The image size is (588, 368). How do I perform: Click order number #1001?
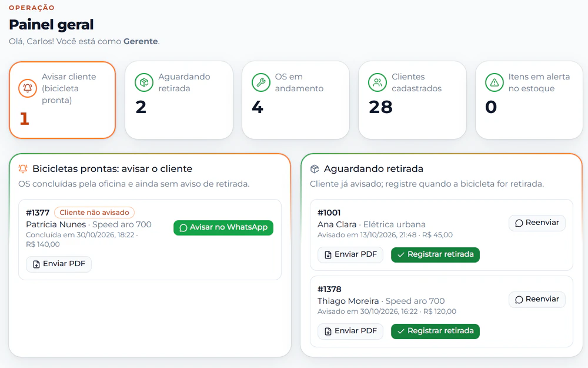pos(329,213)
